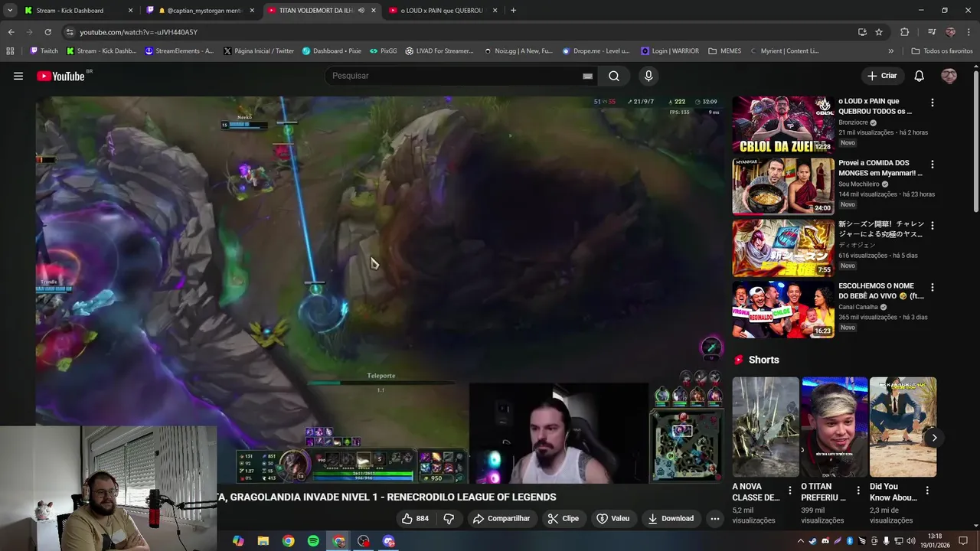Show hidden system tray icons chevron

[x=801, y=541]
